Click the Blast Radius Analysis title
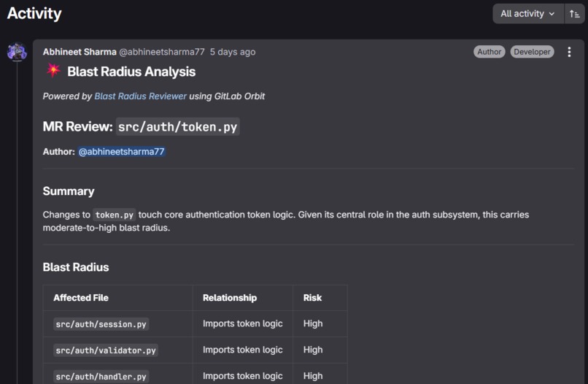 click(x=131, y=72)
